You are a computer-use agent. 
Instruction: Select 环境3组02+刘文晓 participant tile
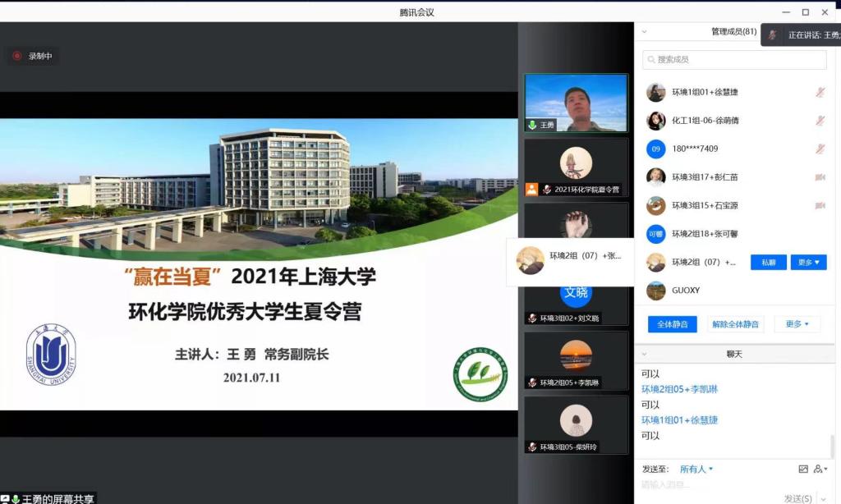(x=576, y=306)
